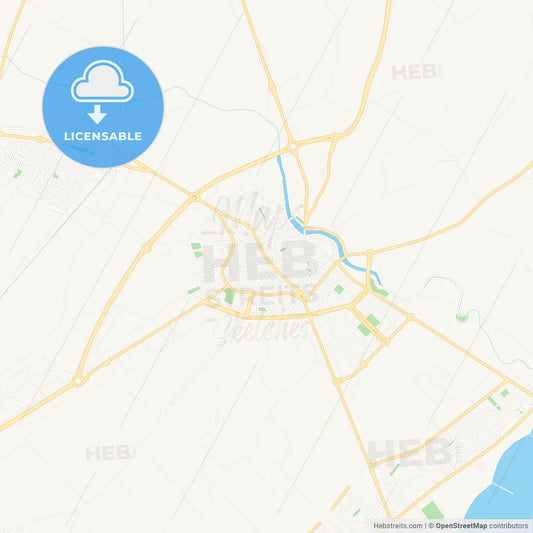Click the LICENSABLE label in the blue badge
The width and height of the screenshot is (533, 533).
(x=103, y=136)
